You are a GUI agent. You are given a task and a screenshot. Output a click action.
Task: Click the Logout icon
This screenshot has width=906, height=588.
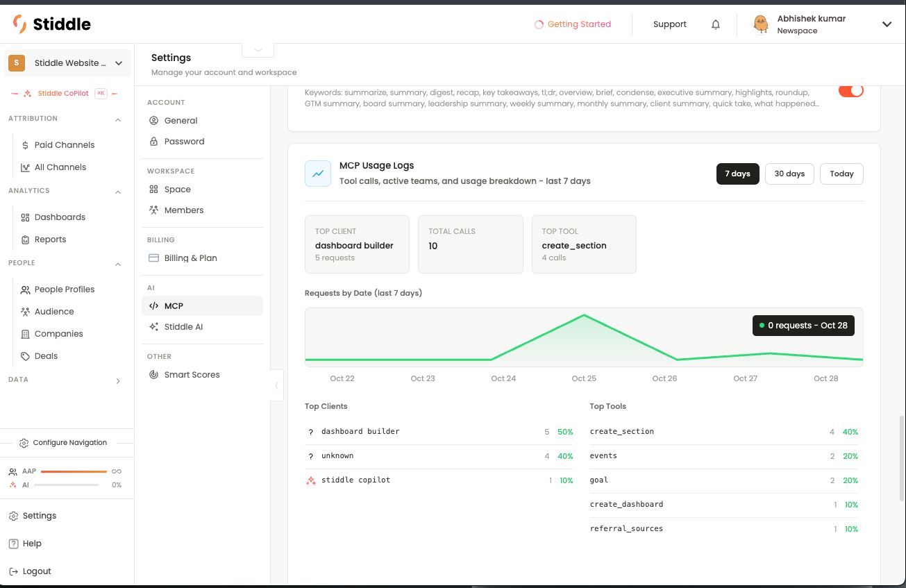13,571
